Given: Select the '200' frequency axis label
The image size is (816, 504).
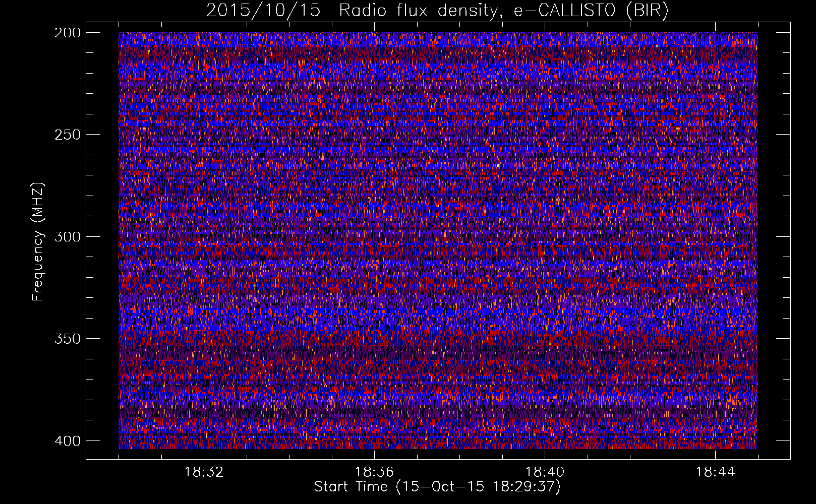Looking at the screenshot, I should tap(67, 33).
